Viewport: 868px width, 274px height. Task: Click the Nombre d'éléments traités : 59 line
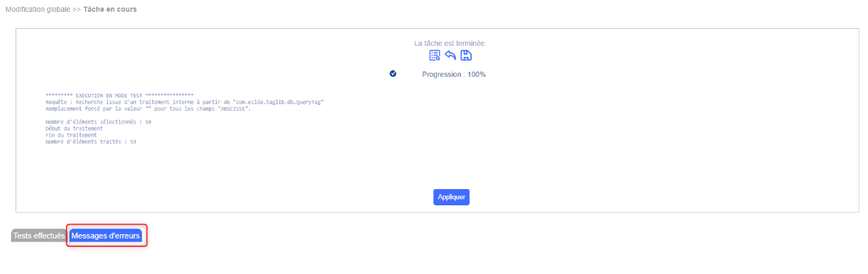[91, 142]
